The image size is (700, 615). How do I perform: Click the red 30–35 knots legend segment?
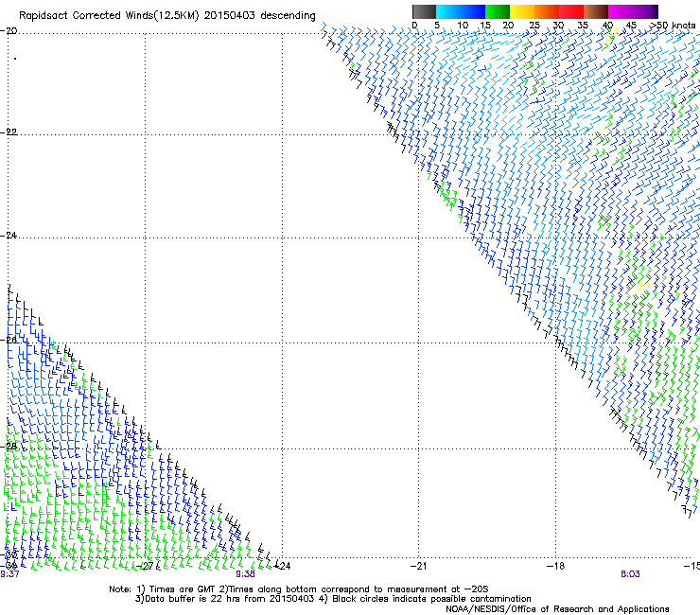click(571, 11)
